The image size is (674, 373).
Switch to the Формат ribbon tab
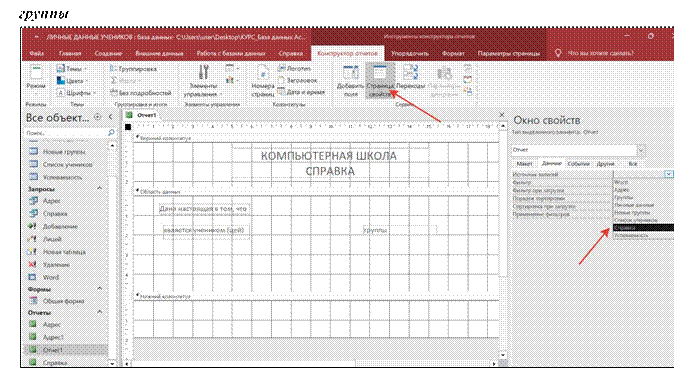pos(453,54)
